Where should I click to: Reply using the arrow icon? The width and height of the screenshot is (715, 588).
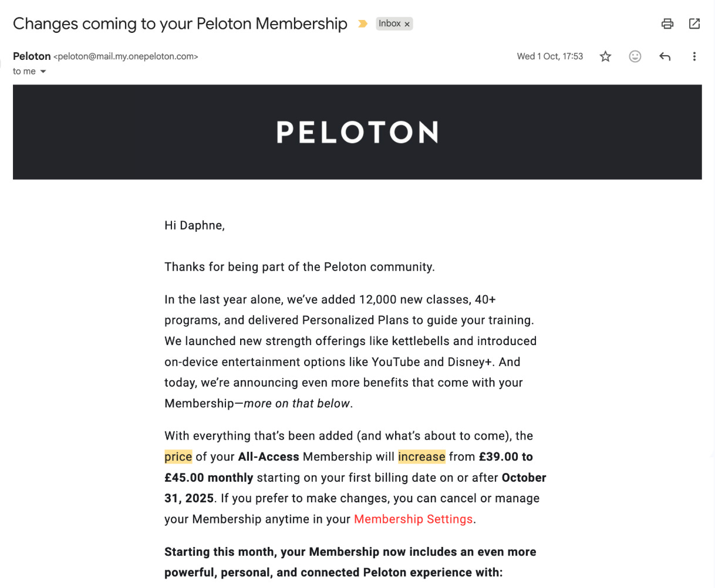665,56
